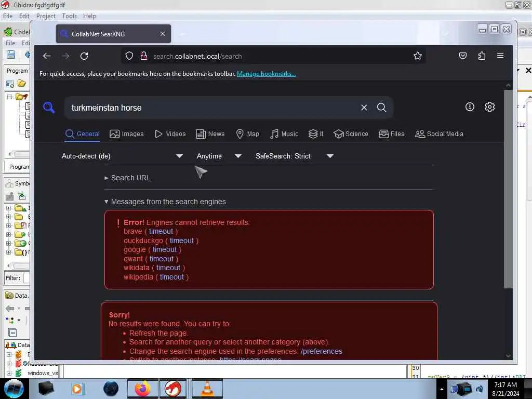Open the Windows Start button
Viewport: 532px width, 399px height.
13,389
